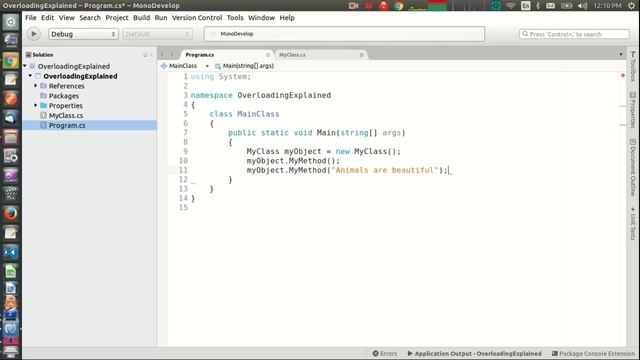Open the Debug configuration dropdown
640x360 pixels.
pyautogui.click(x=83, y=34)
